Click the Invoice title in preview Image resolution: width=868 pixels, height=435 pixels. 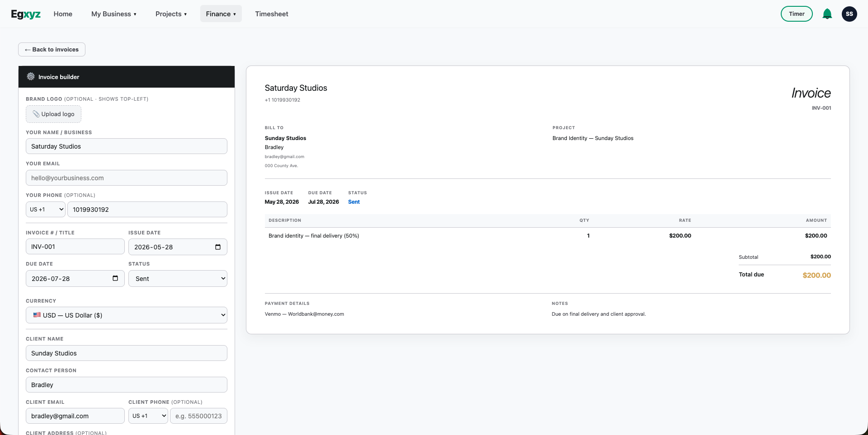[811, 93]
